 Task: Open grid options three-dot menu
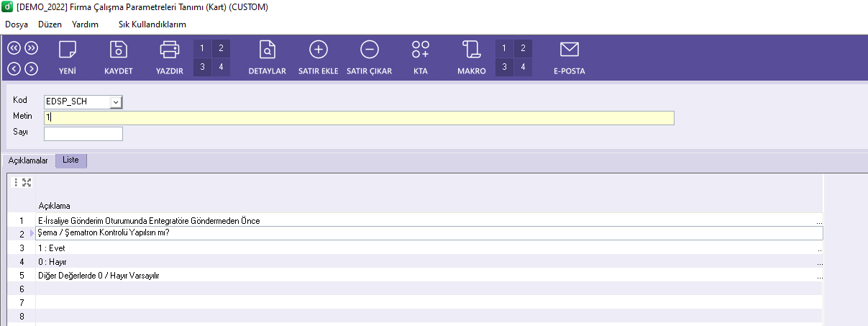[17, 183]
